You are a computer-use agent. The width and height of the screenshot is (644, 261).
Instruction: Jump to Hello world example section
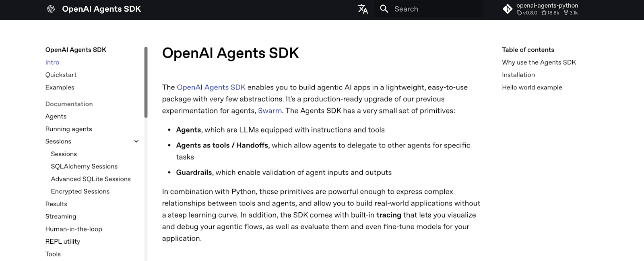click(x=532, y=87)
